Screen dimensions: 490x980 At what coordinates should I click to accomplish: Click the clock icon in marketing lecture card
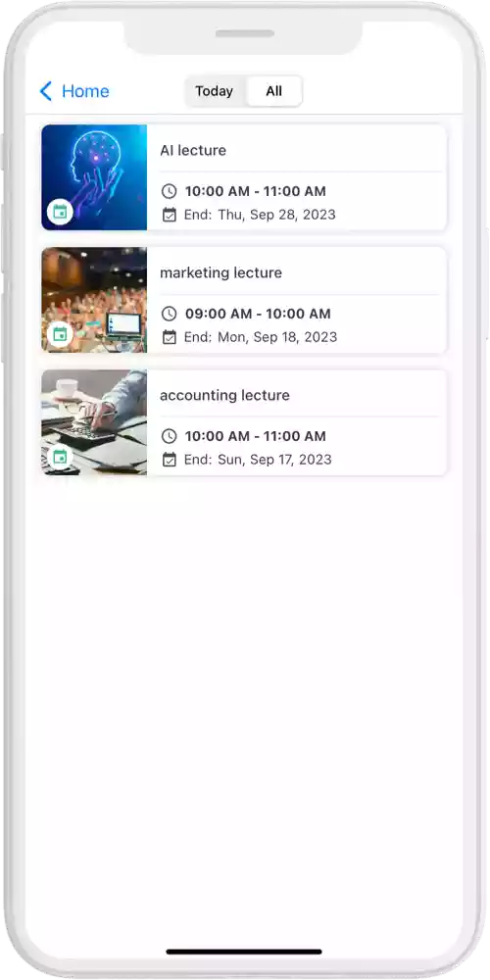(169, 314)
